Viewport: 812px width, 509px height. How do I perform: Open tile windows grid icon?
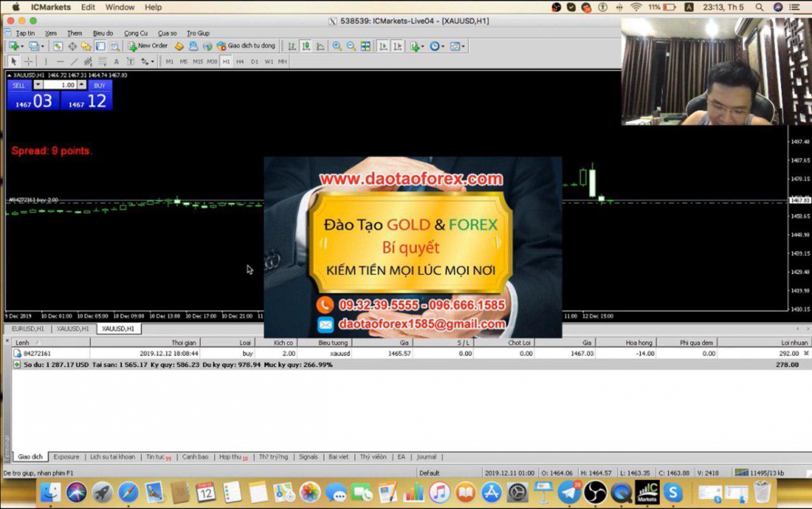(365, 46)
